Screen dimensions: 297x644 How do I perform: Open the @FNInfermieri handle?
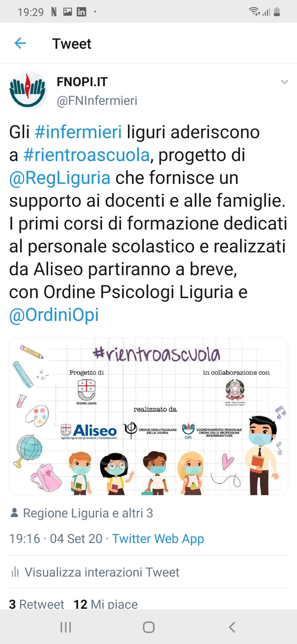97,101
